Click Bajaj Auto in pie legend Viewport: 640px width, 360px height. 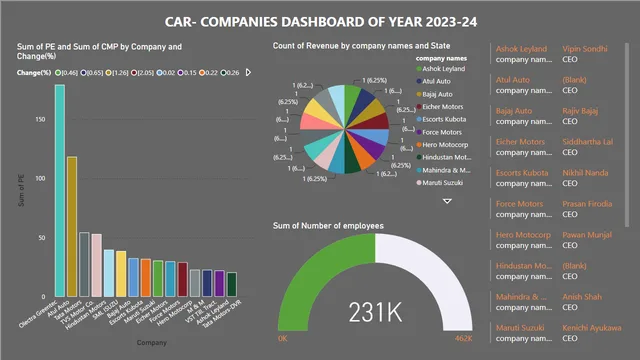[x=434, y=94]
